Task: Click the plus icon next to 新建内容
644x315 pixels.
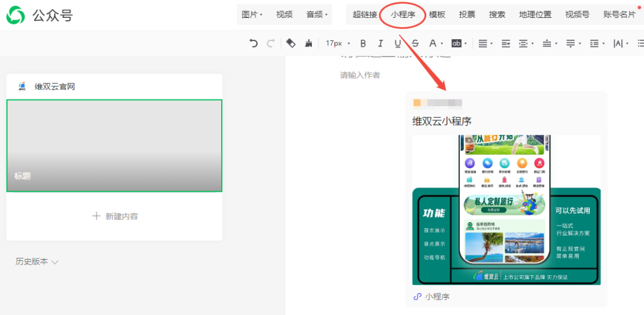Action: point(96,216)
